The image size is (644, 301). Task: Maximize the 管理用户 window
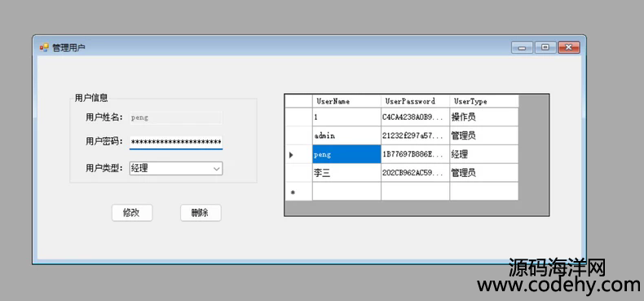point(545,47)
